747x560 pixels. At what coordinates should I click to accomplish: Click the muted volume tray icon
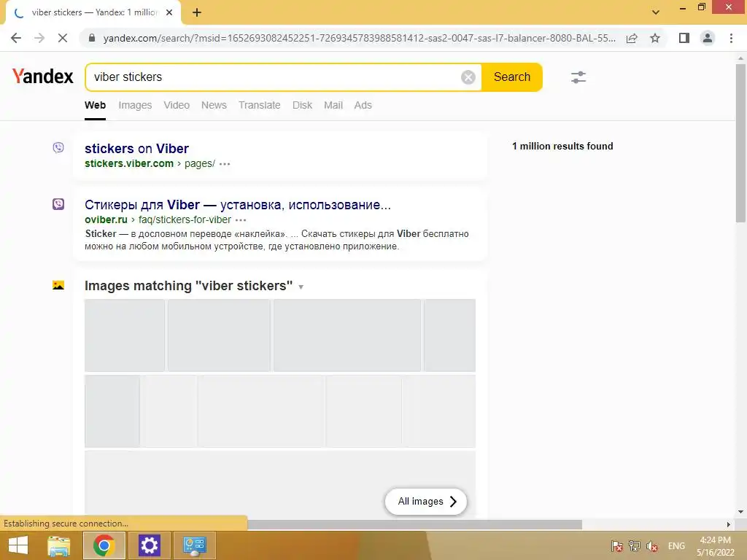[652, 546]
